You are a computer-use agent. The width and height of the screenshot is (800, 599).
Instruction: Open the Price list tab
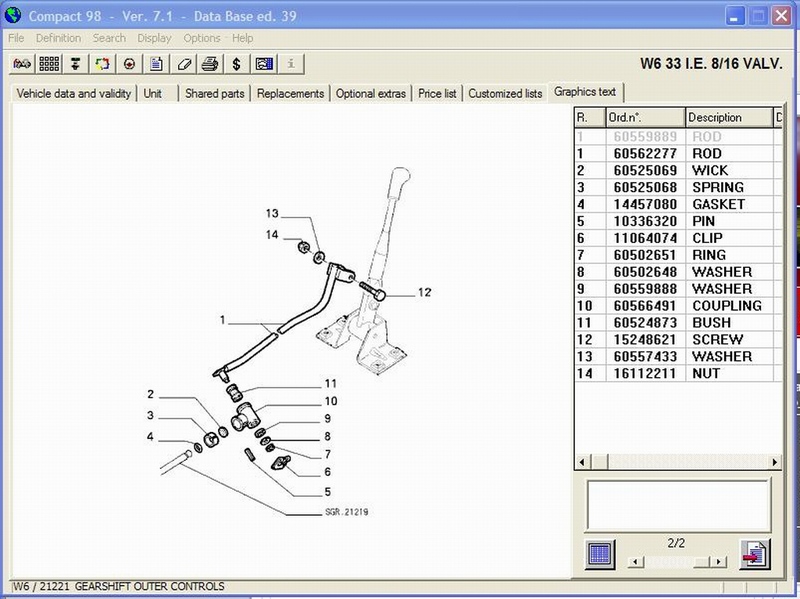click(437, 93)
